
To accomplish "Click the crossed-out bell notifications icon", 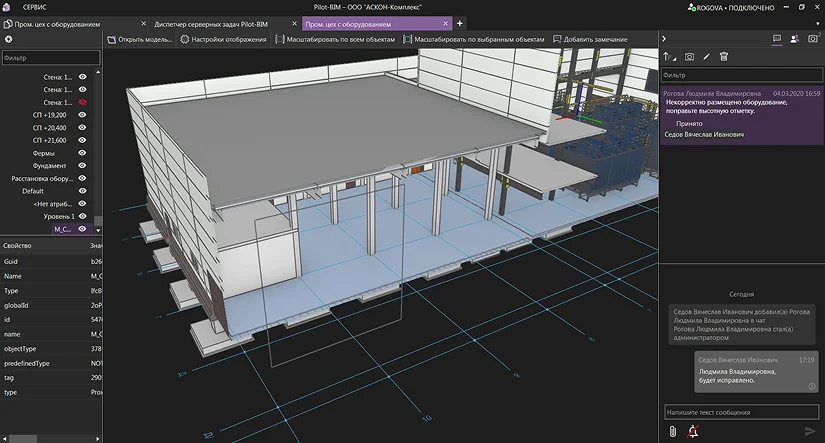I will pyautogui.click(x=693, y=431).
